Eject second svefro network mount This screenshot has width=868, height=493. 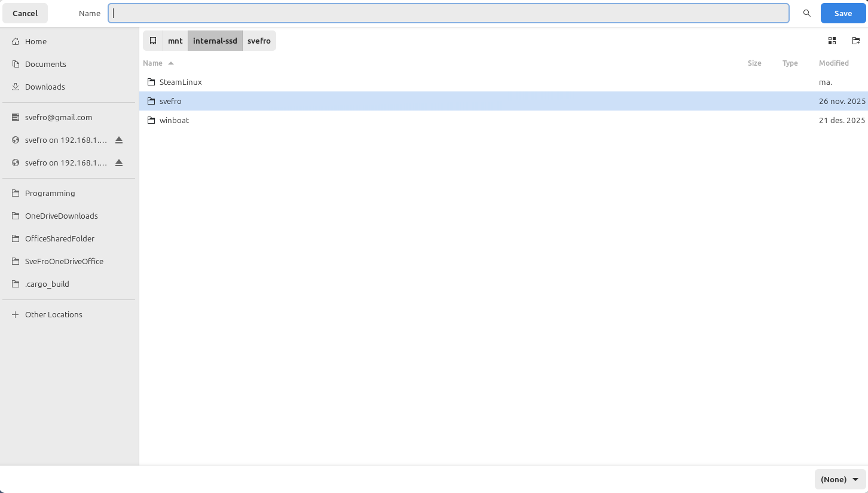[x=119, y=163]
